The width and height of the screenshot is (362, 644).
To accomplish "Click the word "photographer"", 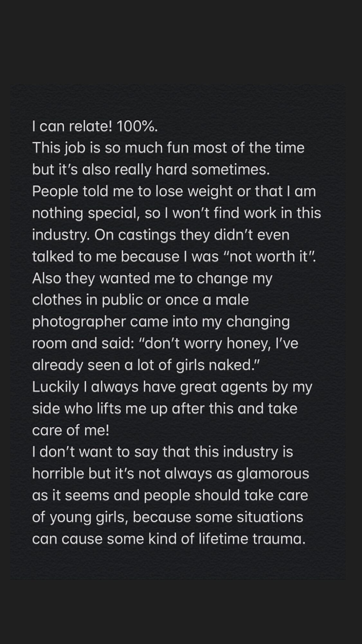I will (79, 322).
